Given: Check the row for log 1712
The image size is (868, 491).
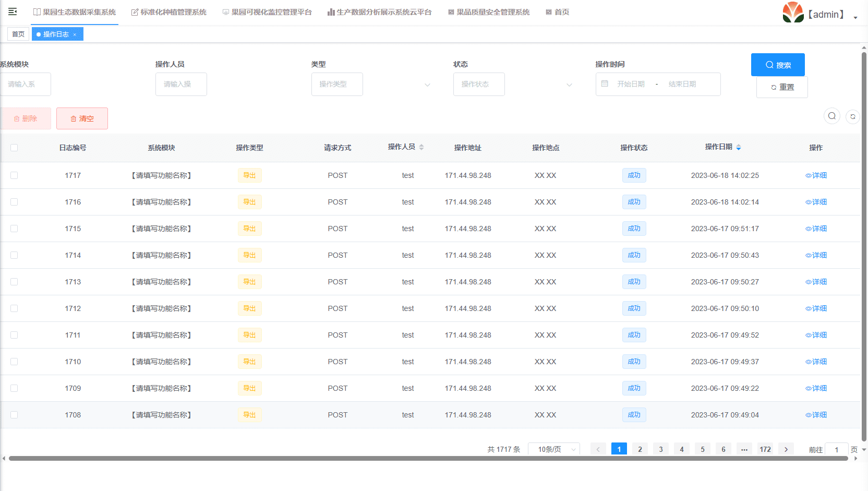Looking at the screenshot, I should click(14, 308).
